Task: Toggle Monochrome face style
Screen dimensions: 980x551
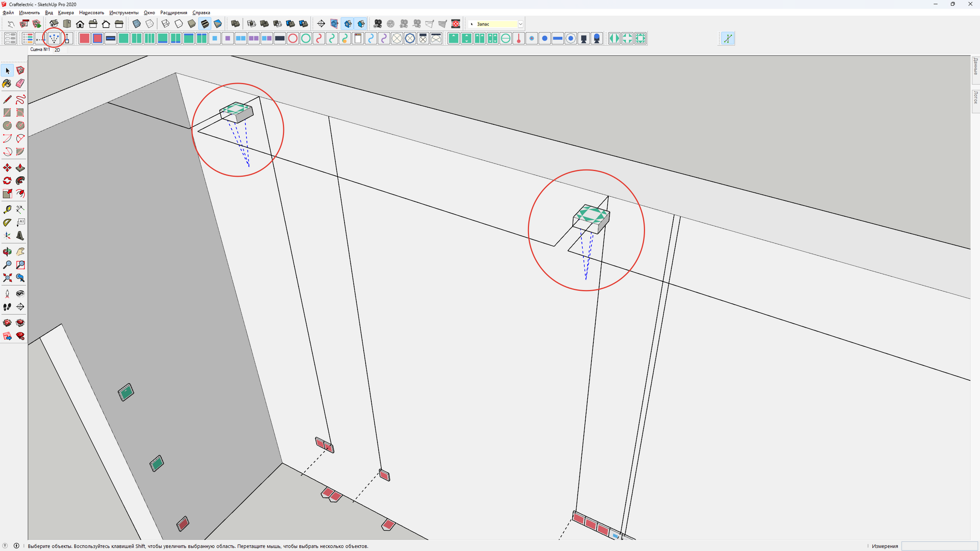Action: 218,23
